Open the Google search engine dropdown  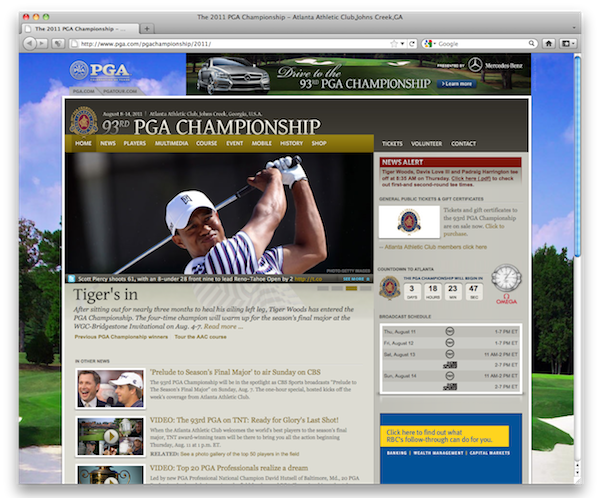(430, 44)
